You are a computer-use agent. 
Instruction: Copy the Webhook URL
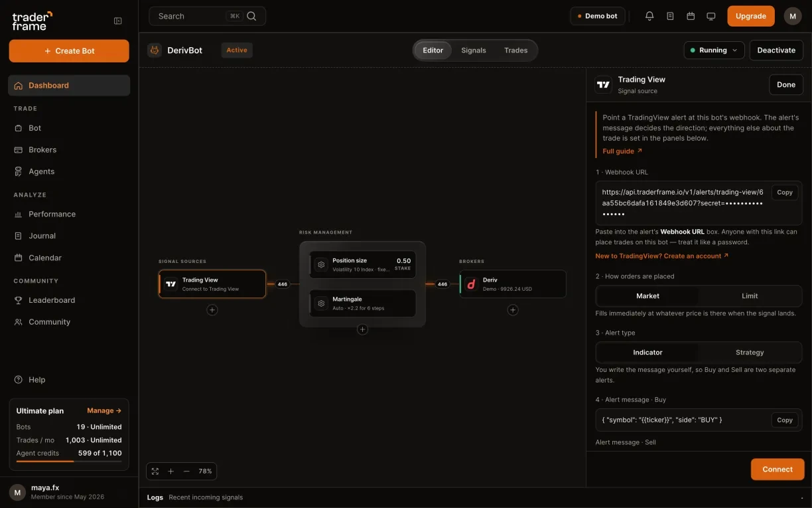[x=785, y=193]
